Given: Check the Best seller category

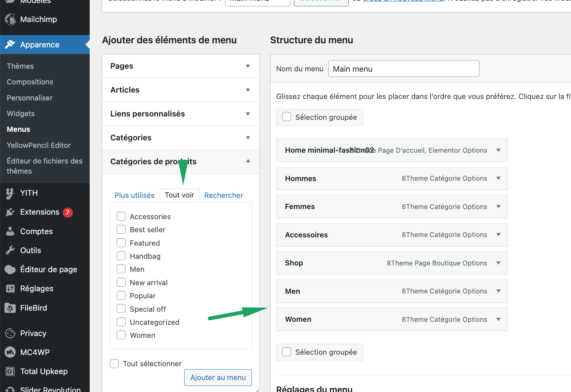Looking at the screenshot, I should tap(121, 229).
